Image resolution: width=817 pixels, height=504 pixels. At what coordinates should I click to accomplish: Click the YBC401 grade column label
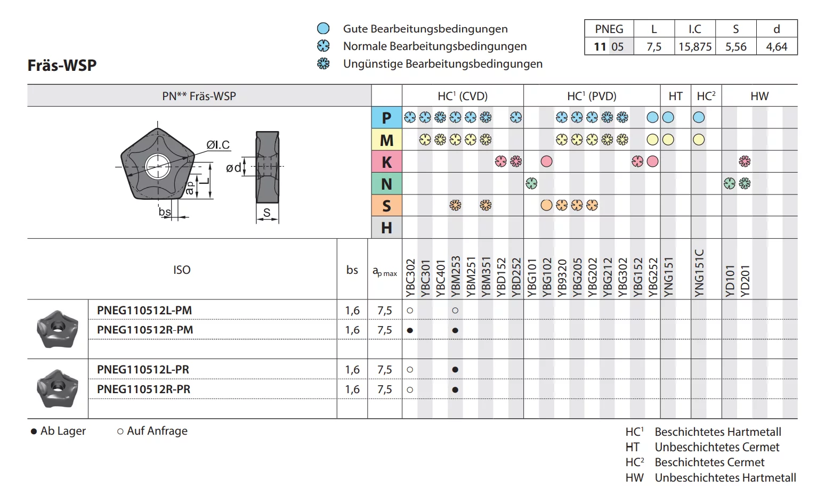(x=440, y=278)
